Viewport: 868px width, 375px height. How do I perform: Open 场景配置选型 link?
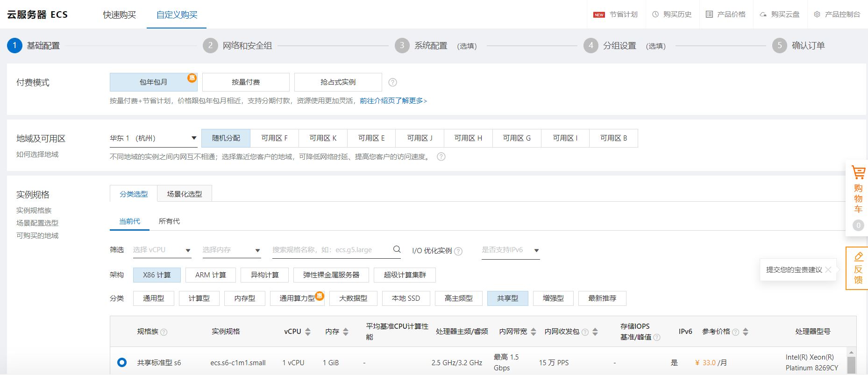37,223
